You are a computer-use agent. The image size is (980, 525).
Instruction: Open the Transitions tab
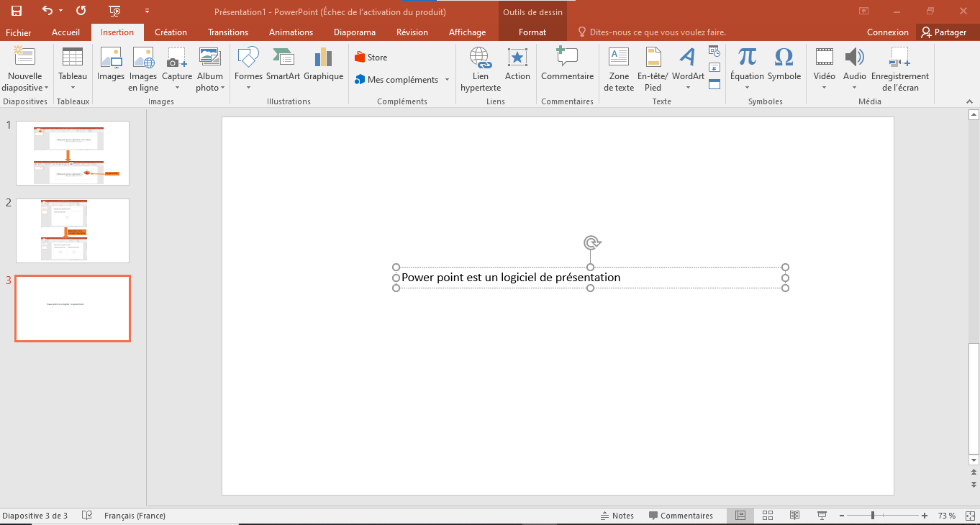(228, 32)
